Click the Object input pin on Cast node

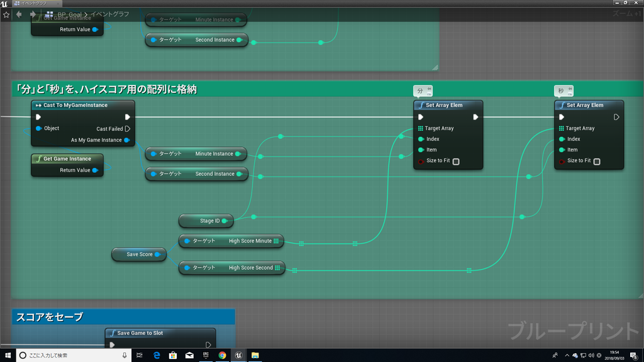[38, 128]
